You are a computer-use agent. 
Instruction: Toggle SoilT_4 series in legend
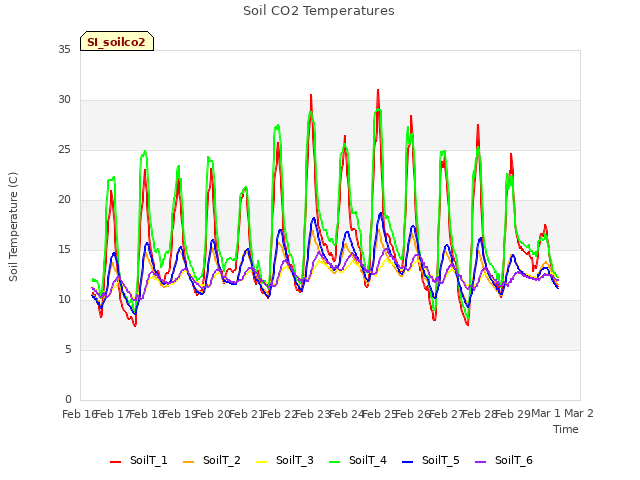click(x=358, y=460)
